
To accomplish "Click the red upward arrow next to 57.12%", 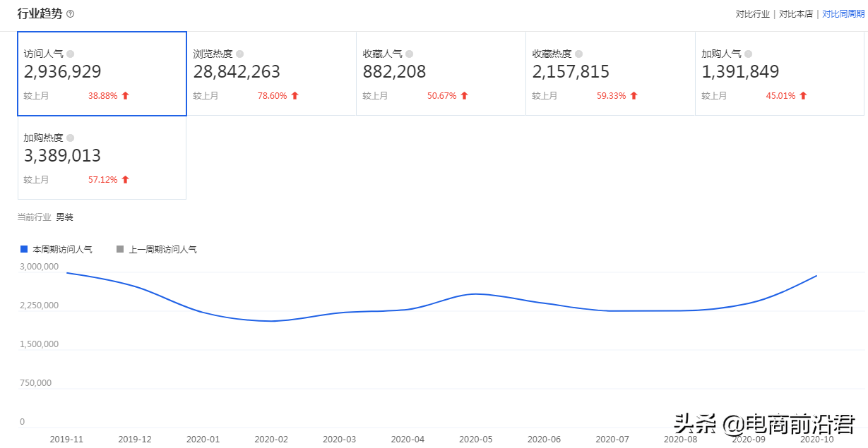I will 126,179.
